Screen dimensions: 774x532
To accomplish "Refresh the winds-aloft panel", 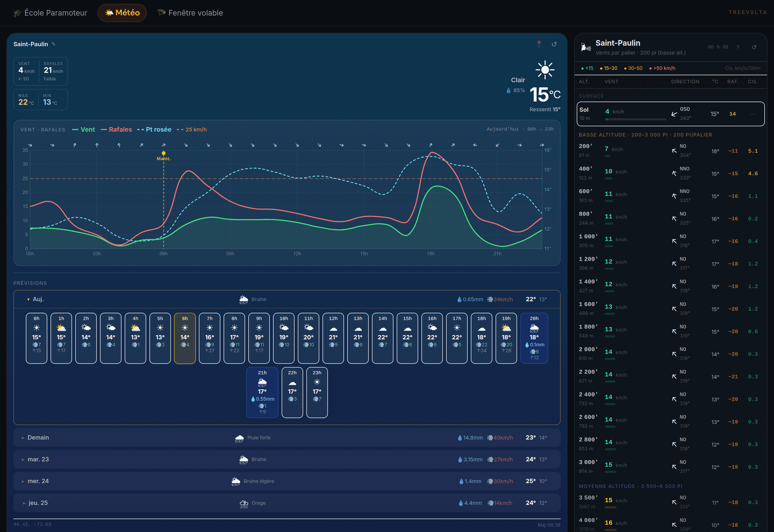I will pos(754,47).
